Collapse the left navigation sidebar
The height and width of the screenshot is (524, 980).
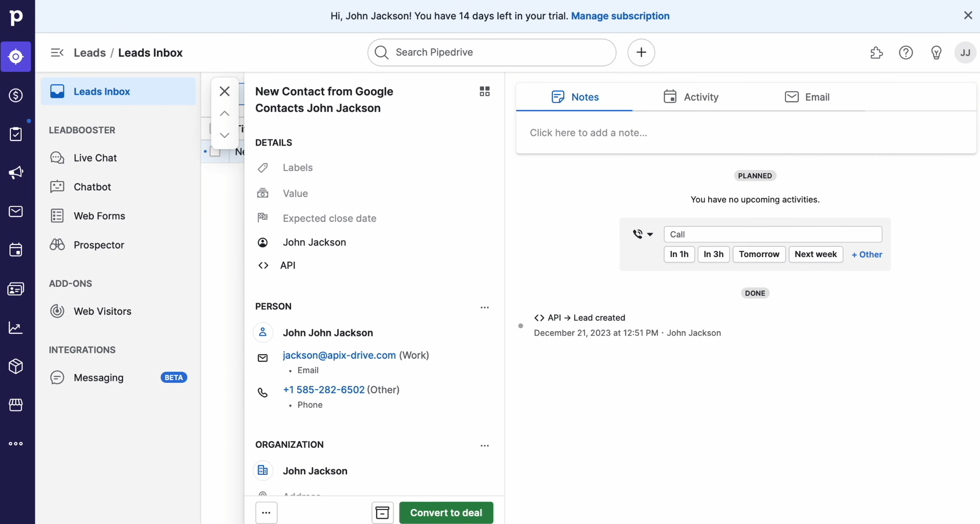[x=57, y=52]
